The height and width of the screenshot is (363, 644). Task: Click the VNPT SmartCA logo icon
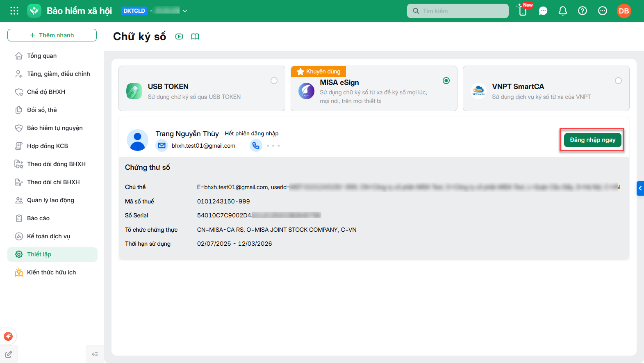478,91
